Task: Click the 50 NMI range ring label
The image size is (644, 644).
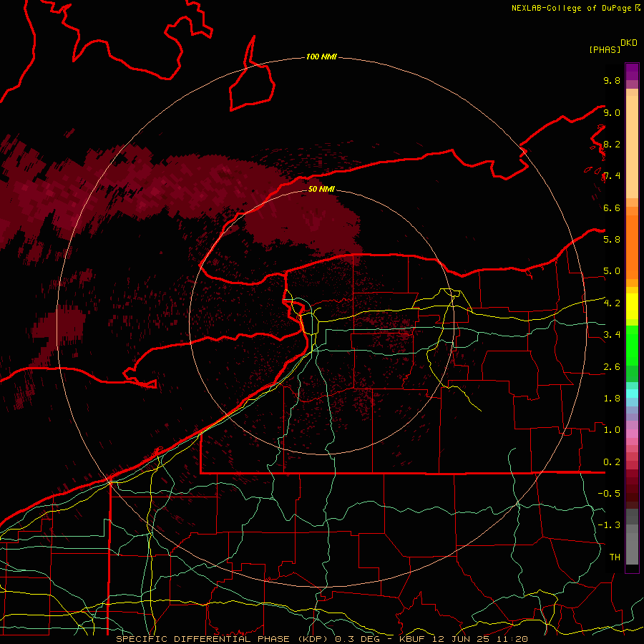Action: (x=321, y=189)
